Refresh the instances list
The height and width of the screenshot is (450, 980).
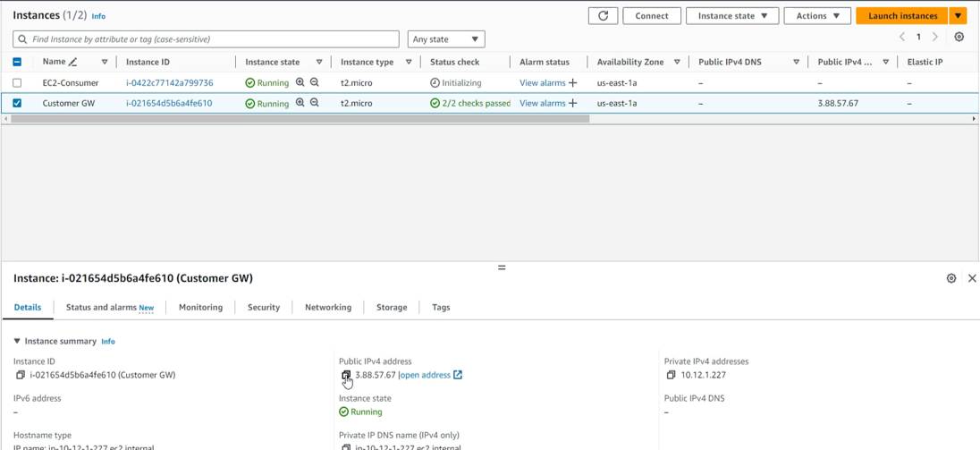pos(604,15)
